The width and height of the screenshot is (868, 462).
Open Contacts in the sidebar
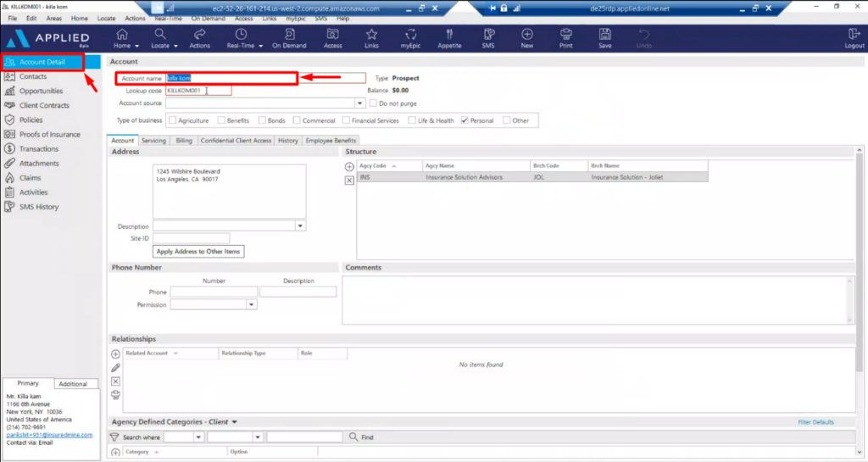point(33,76)
